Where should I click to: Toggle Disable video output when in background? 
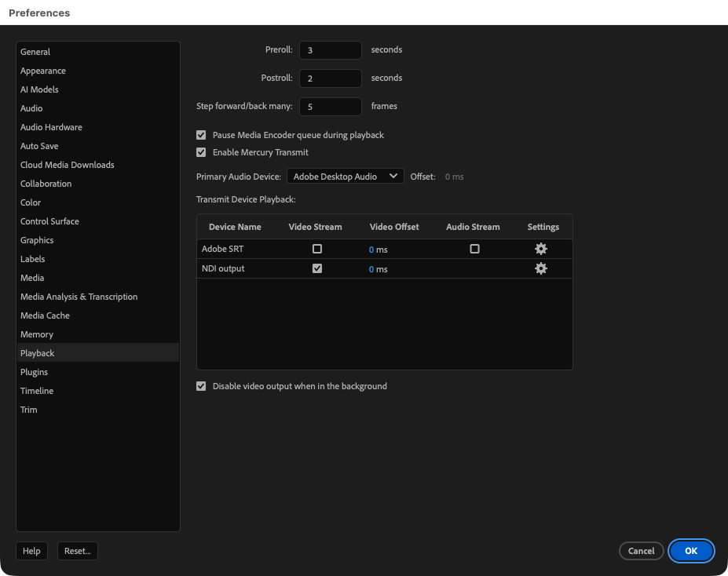click(201, 386)
